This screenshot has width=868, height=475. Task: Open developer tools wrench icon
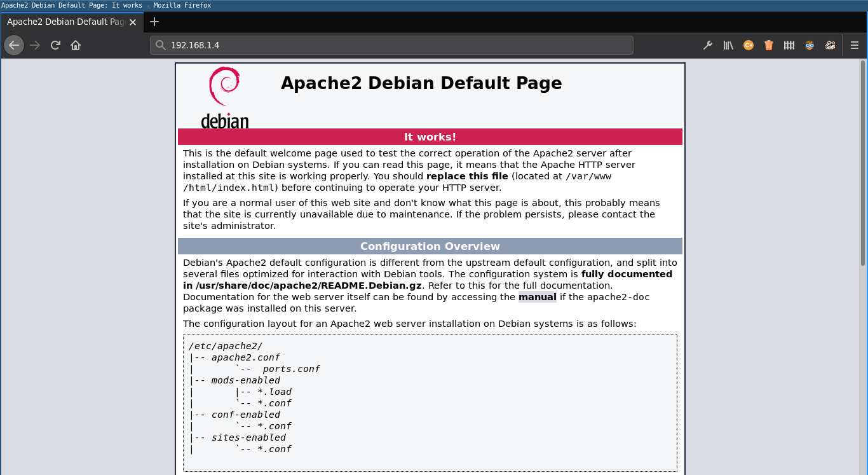708,45
